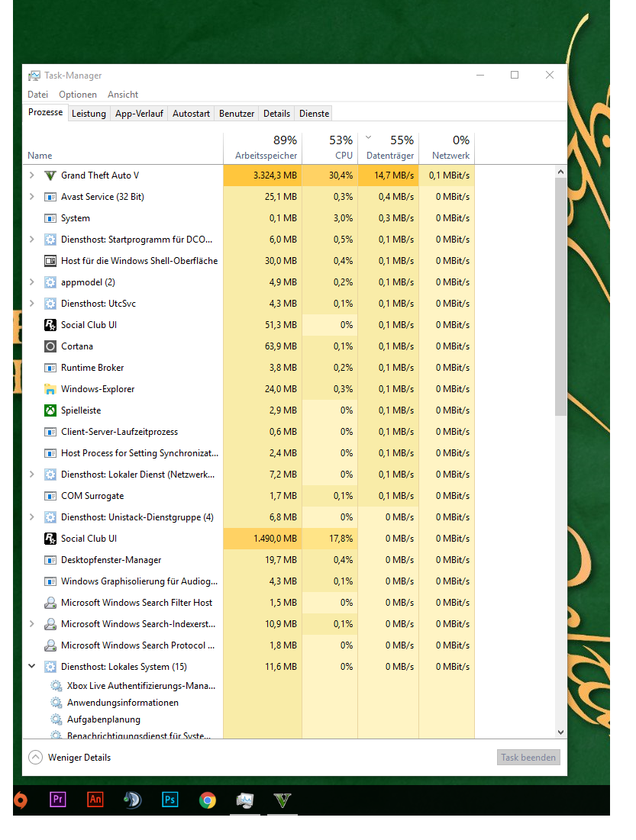Expand the Grand Theft Auto V process
Viewport: 636px width, 840px height.
[31, 175]
